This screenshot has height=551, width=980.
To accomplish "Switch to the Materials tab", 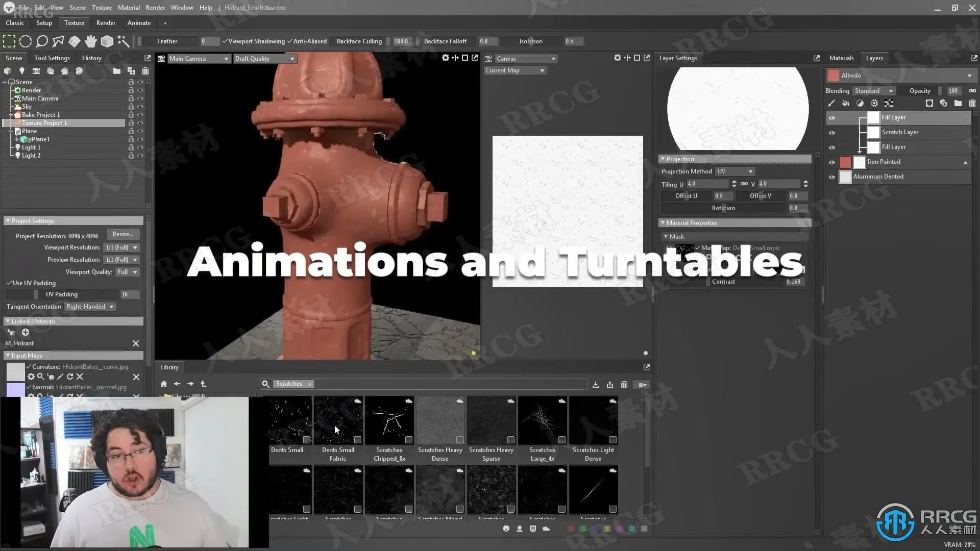I will (841, 58).
